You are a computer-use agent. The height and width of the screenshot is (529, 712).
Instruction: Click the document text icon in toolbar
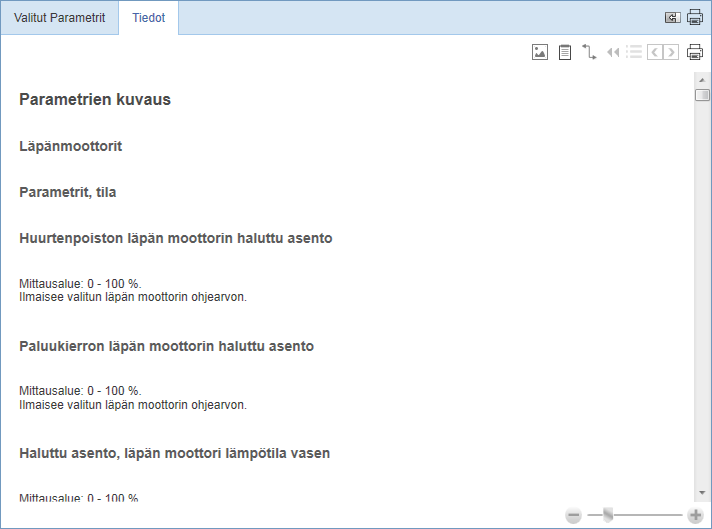point(564,52)
